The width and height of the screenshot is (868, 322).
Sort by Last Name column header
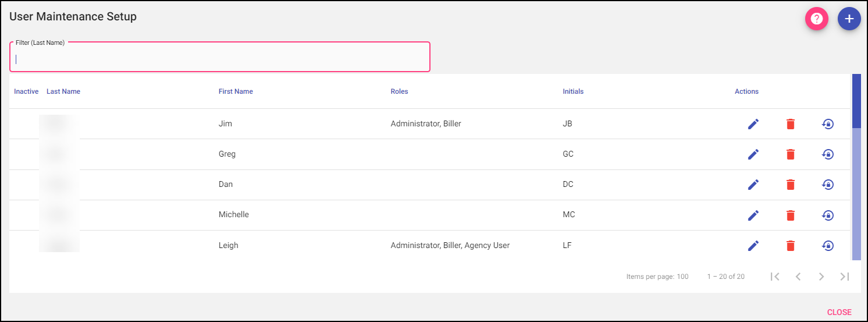(x=63, y=91)
